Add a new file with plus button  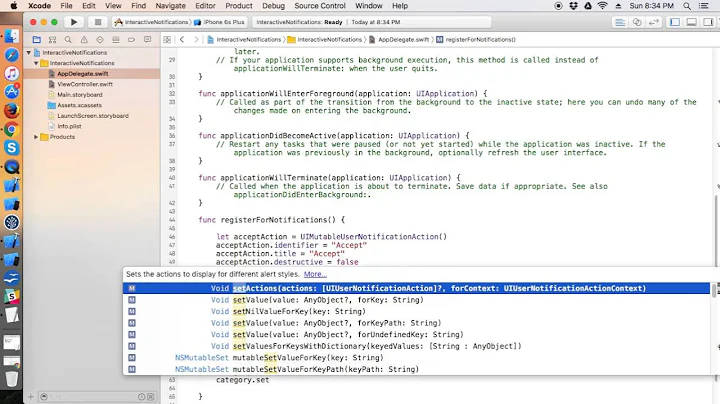coord(31,397)
